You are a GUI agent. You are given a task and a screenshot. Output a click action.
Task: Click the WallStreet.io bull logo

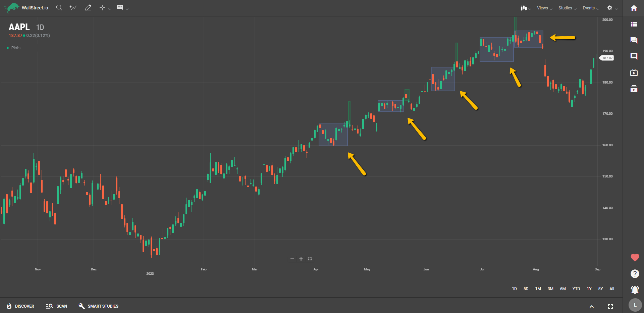[x=12, y=8]
